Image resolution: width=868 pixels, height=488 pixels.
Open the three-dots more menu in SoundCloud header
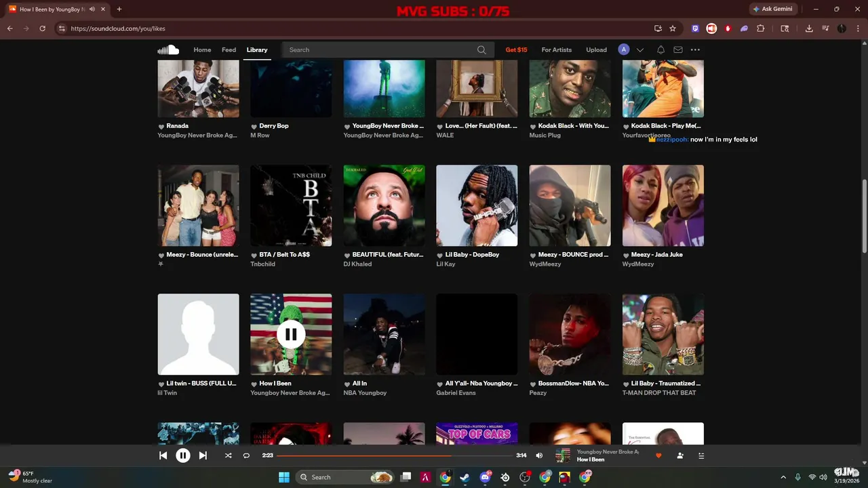(x=695, y=49)
